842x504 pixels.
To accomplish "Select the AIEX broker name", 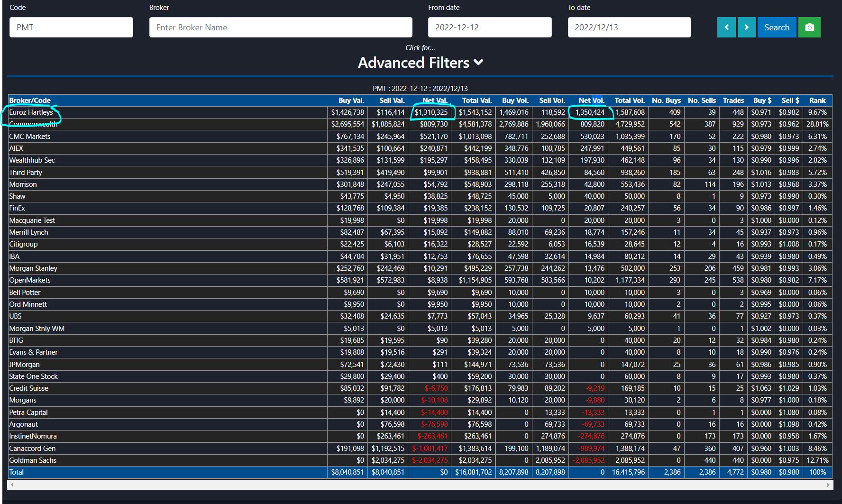I will 16,148.
